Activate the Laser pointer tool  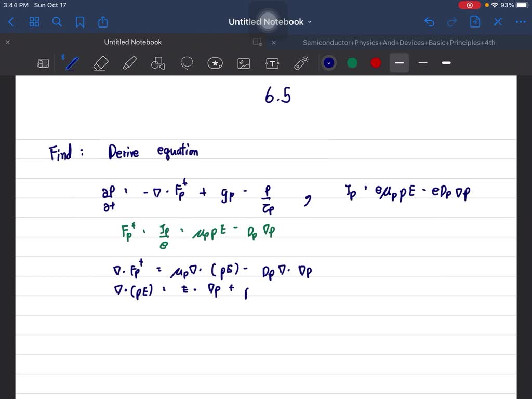pos(301,63)
